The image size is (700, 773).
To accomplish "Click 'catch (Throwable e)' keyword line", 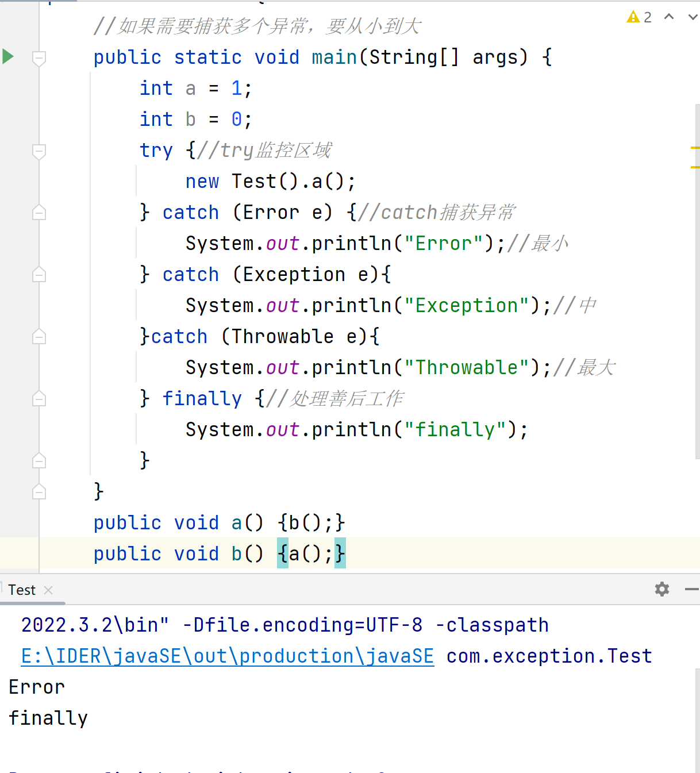I will [260, 337].
